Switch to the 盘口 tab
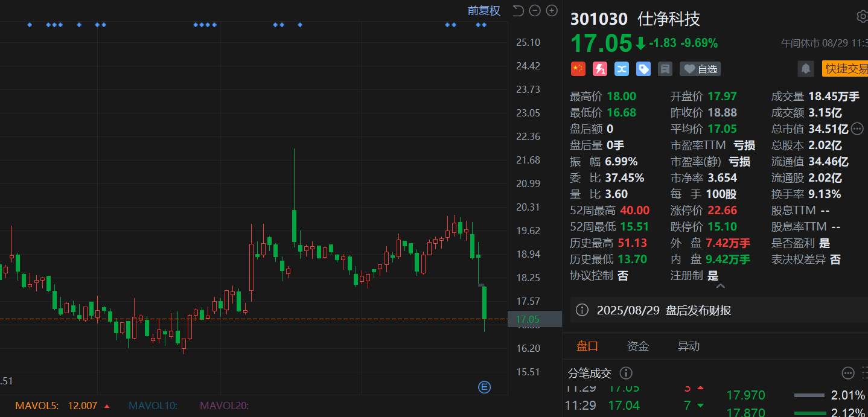 (x=587, y=346)
